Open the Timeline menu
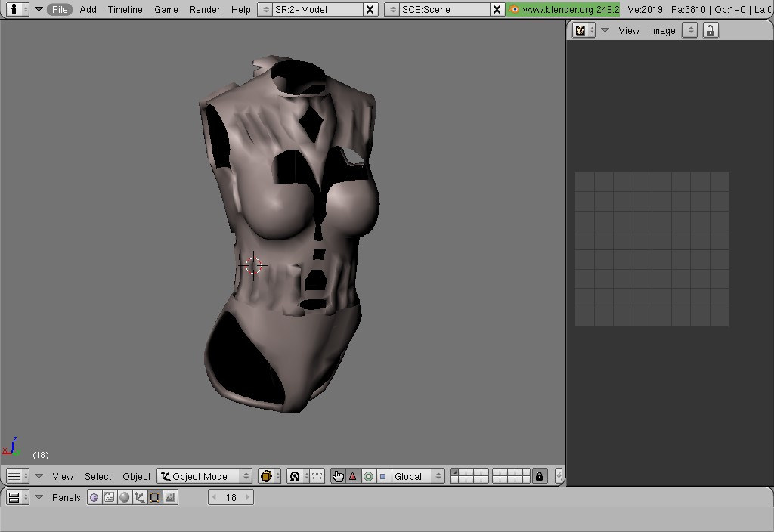The image size is (774, 532). 125,10
